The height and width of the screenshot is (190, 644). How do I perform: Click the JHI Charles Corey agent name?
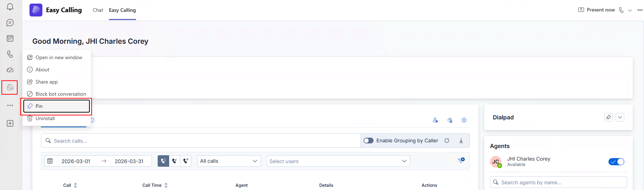click(529, 159)
